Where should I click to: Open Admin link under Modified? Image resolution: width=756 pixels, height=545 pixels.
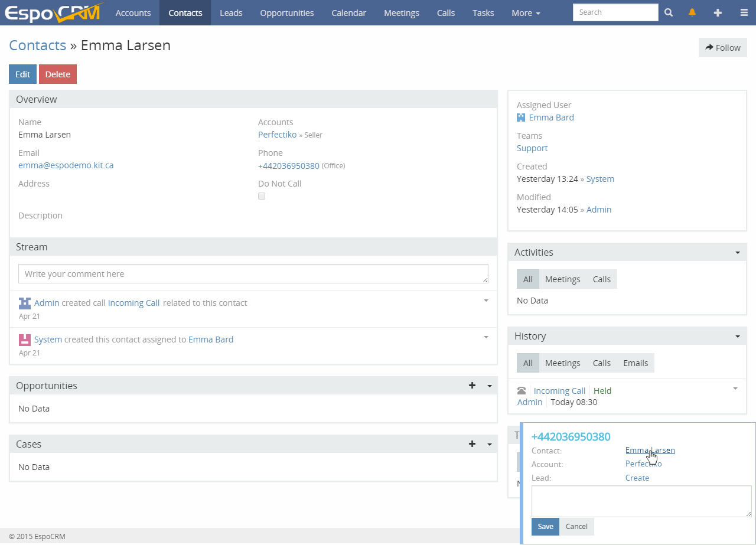[x=598, y=210]
